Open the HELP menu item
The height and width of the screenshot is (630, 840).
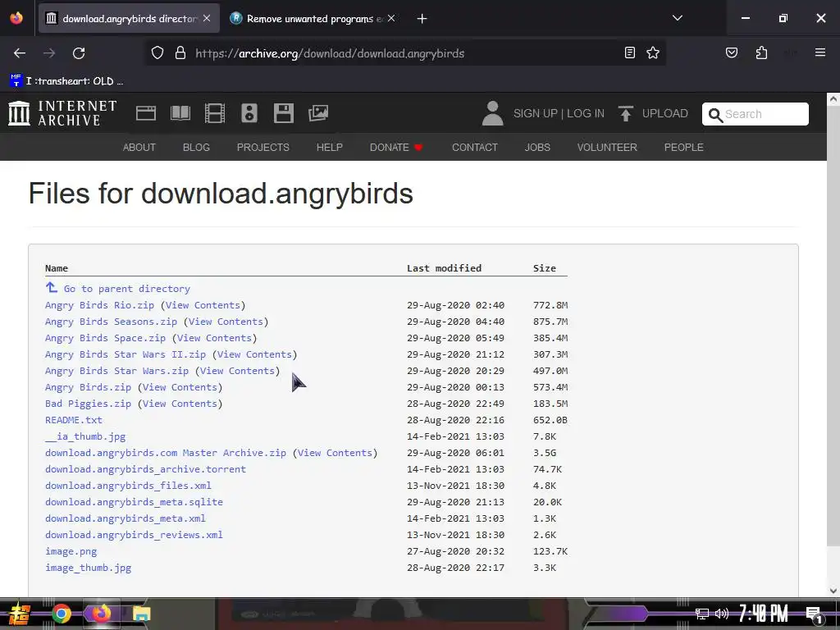[330, 148]
